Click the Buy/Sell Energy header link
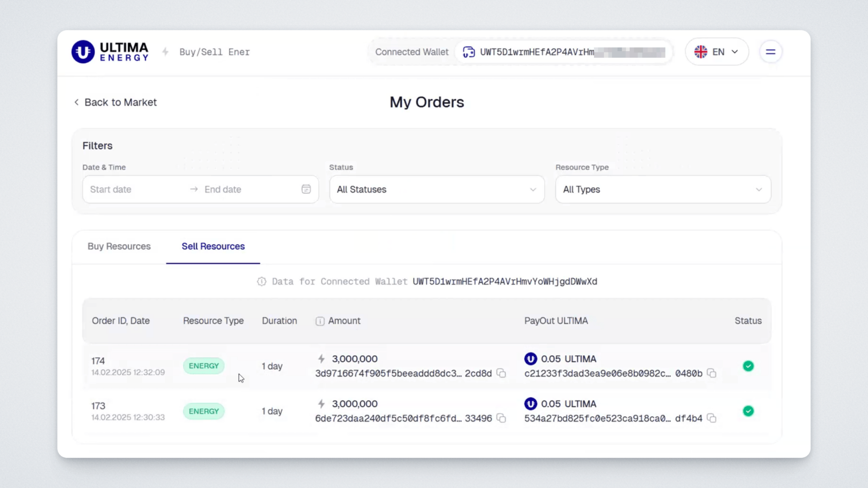868x488 pixels. click(214, 52)
